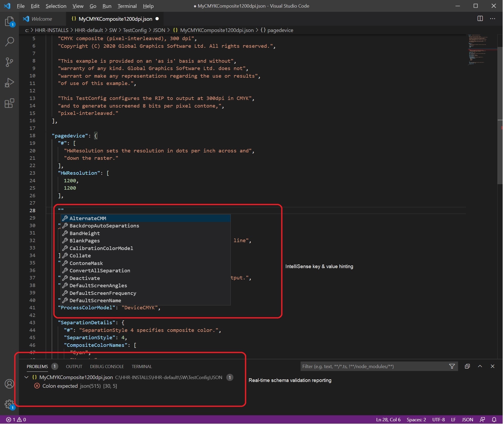Open the Search view icon
This screenshot has width=504, height=425.
tap(9, 42)
